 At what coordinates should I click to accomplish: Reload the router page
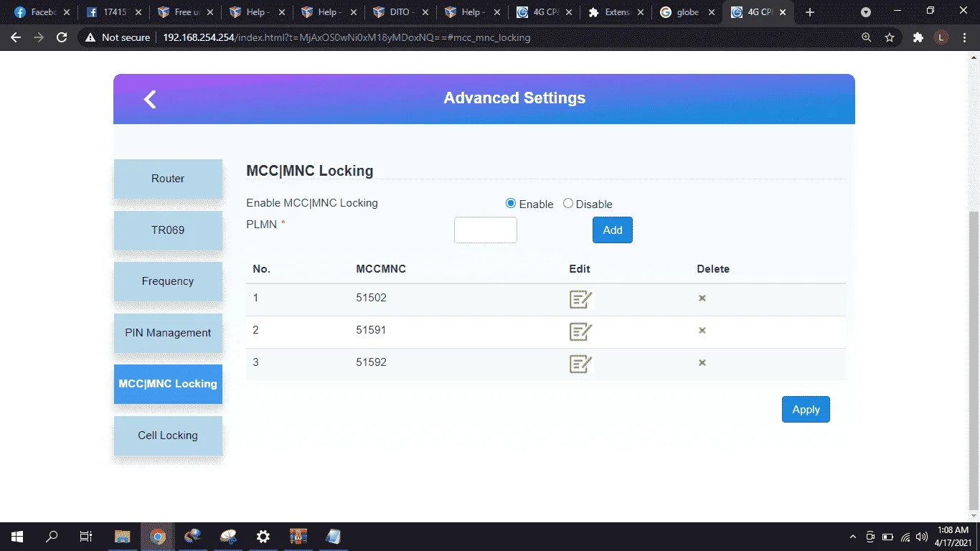pyautogui.click(x=62, y=37)
